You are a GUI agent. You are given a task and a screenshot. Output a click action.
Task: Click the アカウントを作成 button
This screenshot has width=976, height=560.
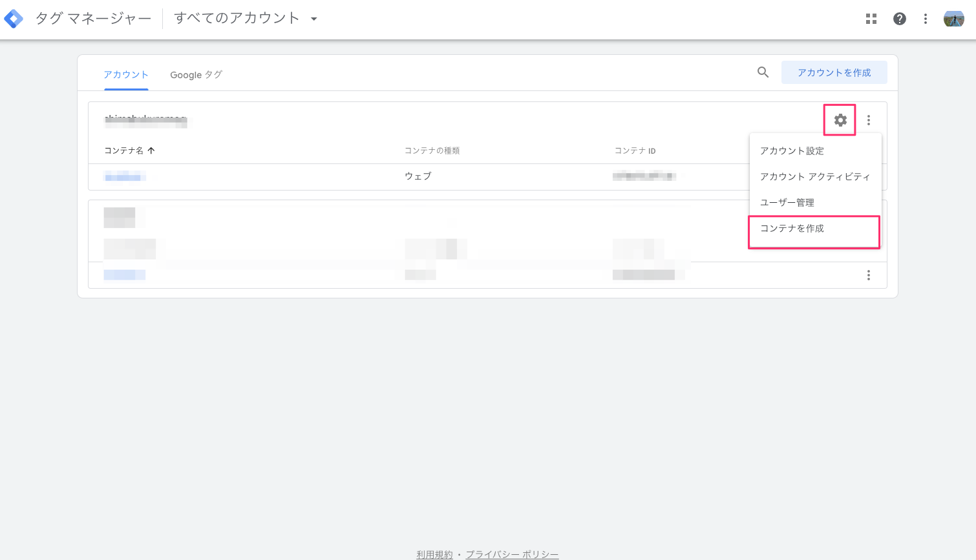(834, 72)
